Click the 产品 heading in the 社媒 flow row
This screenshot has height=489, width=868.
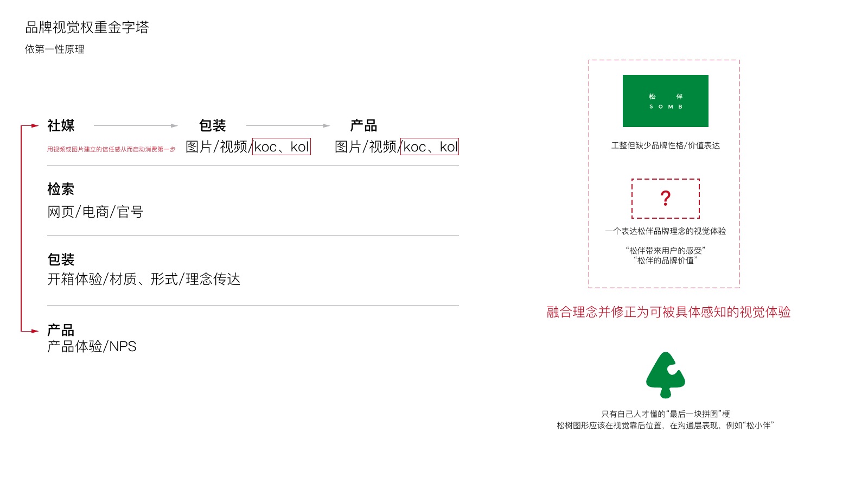click(x=363, y=125)
